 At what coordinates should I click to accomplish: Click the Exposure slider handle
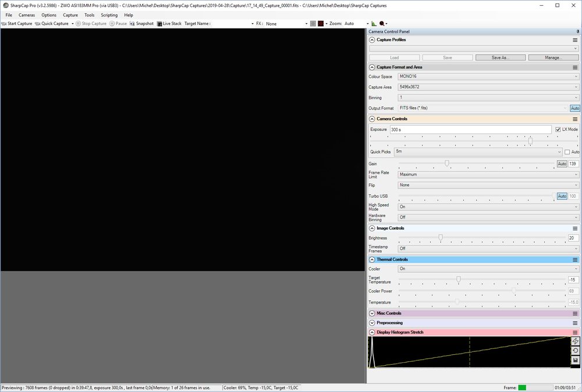(530, 141)
